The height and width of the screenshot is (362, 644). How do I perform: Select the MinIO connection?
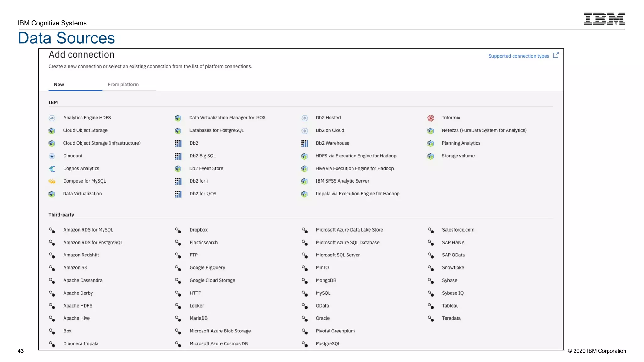(322, 268)
